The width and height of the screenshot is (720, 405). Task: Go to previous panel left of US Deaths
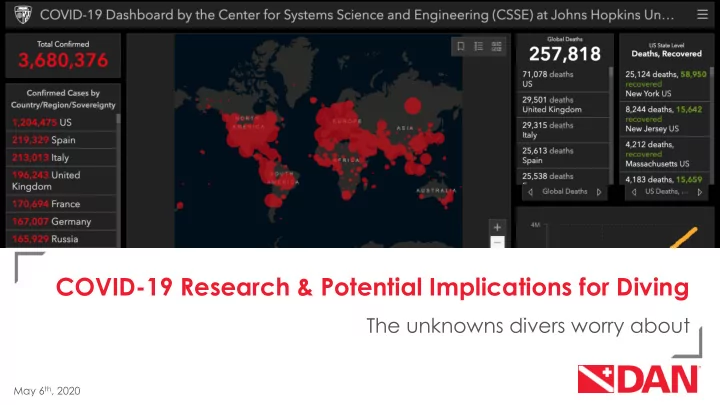tap(634, 192)
